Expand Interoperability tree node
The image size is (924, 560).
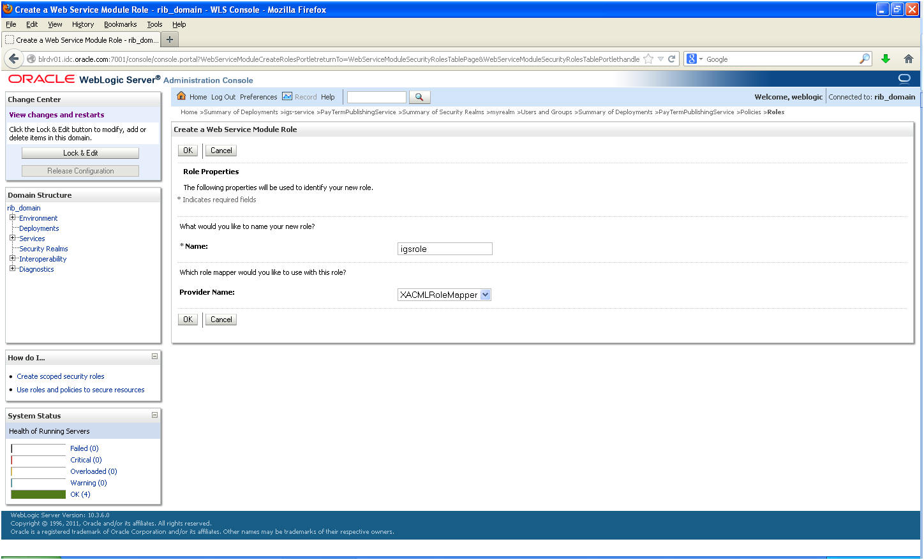12,258
